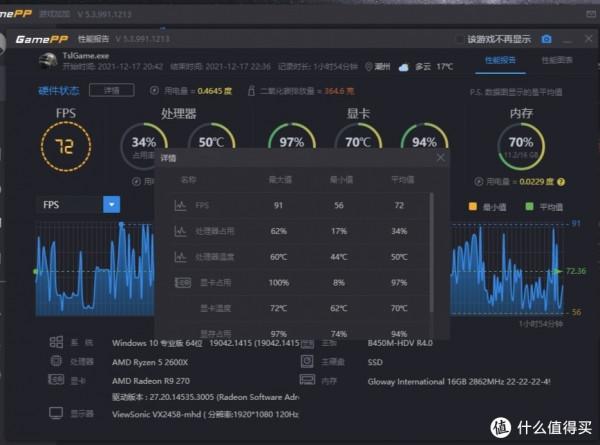Click the 显卡占用 GPU icon
The width and height of the screenshot is (600, 445).
pos(181,284)
